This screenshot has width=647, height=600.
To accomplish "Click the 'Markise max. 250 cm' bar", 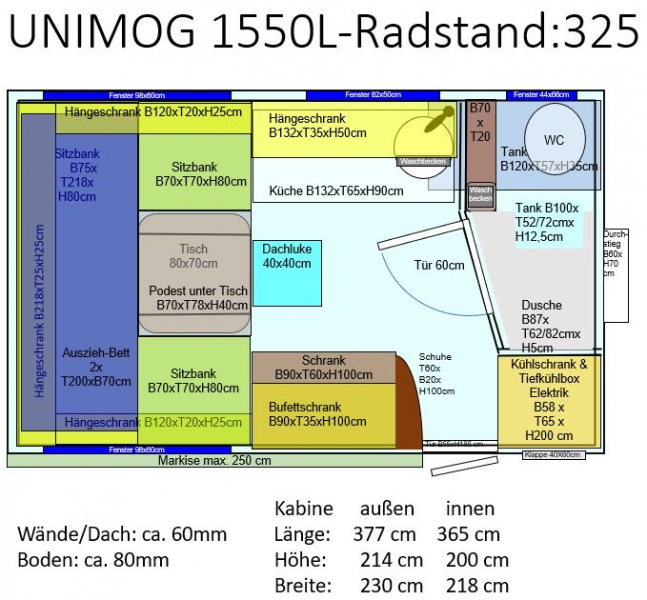I will (x=215, y=461).
